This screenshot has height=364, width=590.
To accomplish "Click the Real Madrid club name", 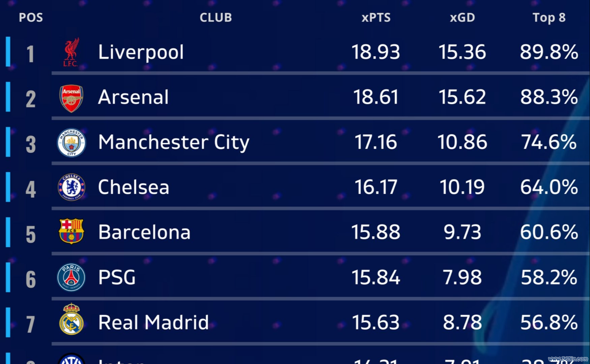I will [x=153, y=323].
